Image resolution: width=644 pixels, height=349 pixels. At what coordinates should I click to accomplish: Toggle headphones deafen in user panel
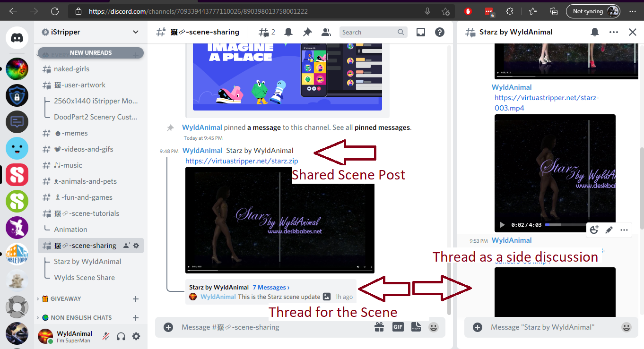(x=121, y=336)
